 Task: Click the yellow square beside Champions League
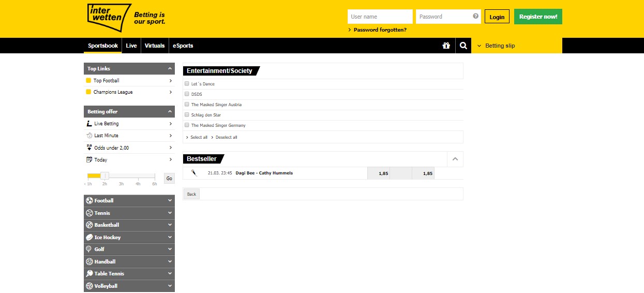pyautogui.click(x=88, y=92)
